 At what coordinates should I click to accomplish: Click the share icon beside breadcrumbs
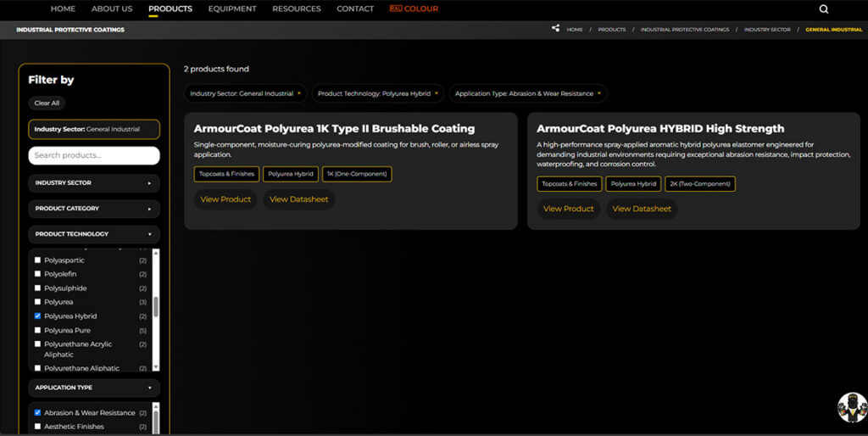pos(555,28)
